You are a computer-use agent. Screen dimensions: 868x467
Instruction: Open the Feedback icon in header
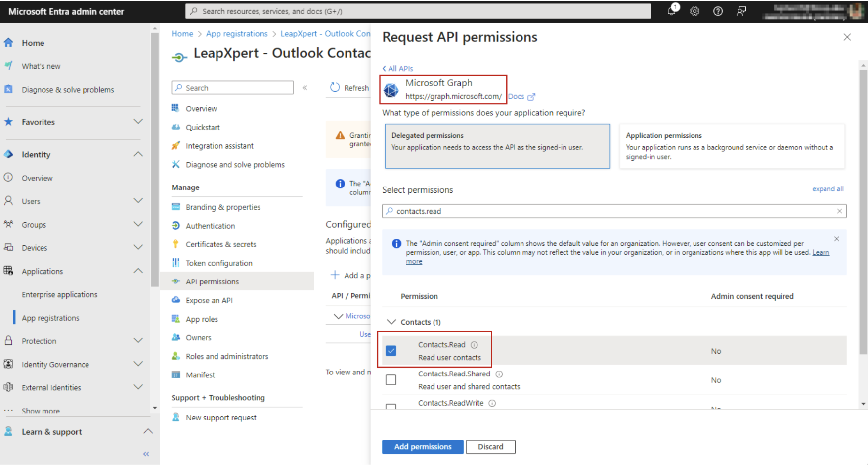(741, 11)
